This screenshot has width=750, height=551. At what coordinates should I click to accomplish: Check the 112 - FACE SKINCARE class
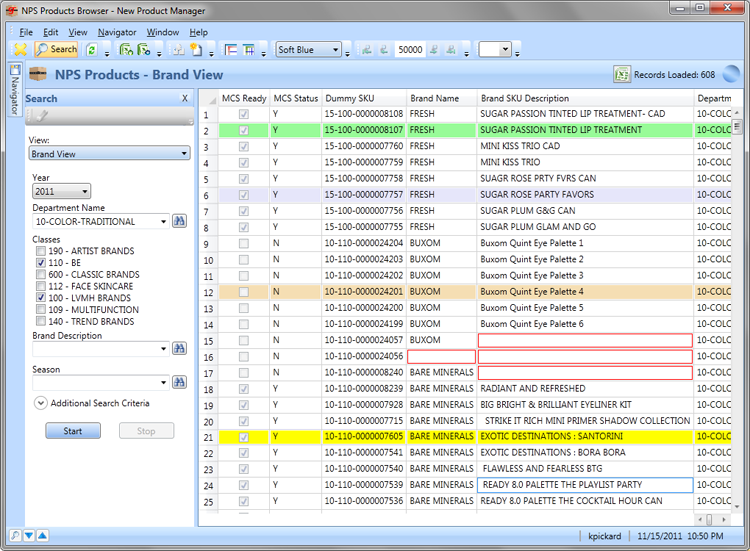[x=41, y=286]
